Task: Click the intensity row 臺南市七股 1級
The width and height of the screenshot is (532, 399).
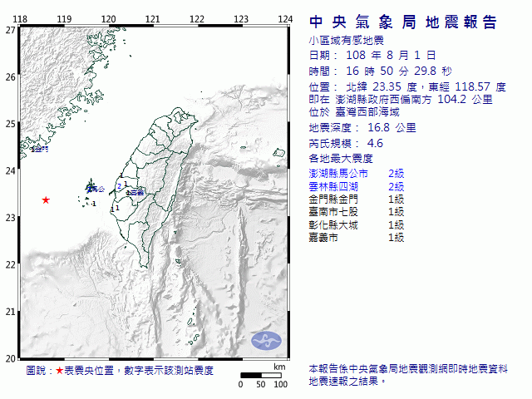Action: pyautogui.click(x=357, y=212)
